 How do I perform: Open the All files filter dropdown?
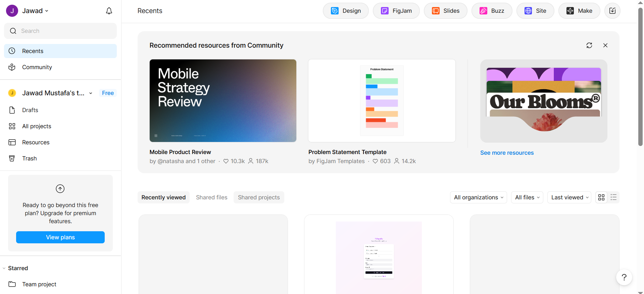[527, 197]
